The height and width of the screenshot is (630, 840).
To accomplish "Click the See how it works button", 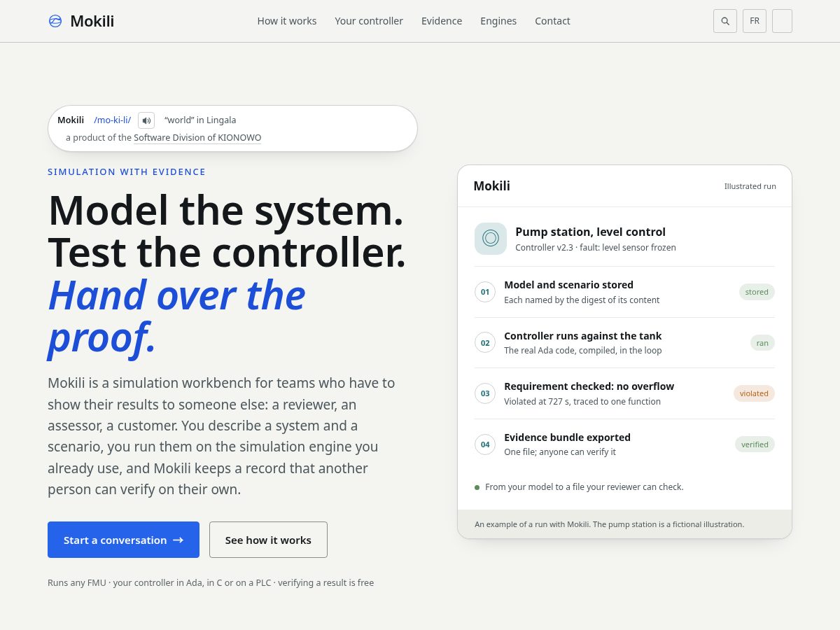I will [x=268, y=540].
